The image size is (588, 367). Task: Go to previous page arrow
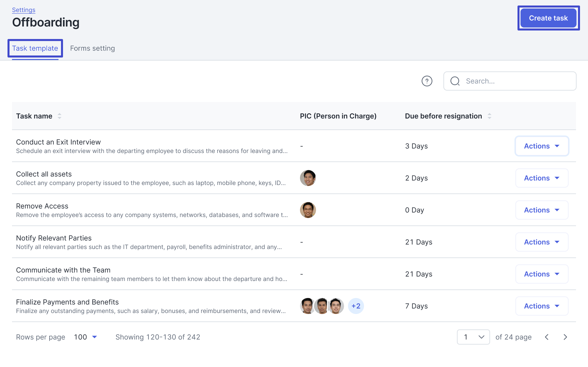547,337
